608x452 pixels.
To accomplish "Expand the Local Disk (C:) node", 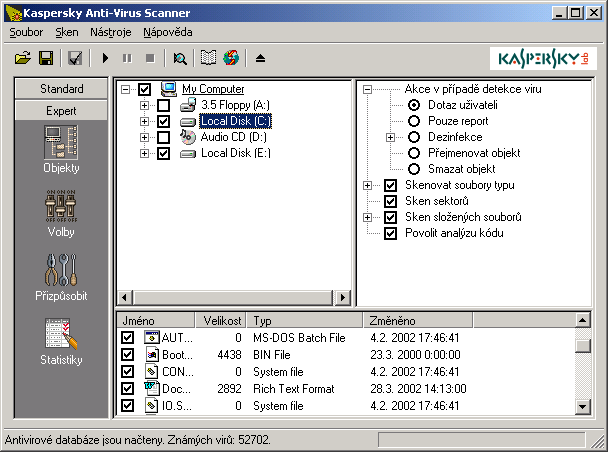I will pyautogui.click(x=144, y=121).
